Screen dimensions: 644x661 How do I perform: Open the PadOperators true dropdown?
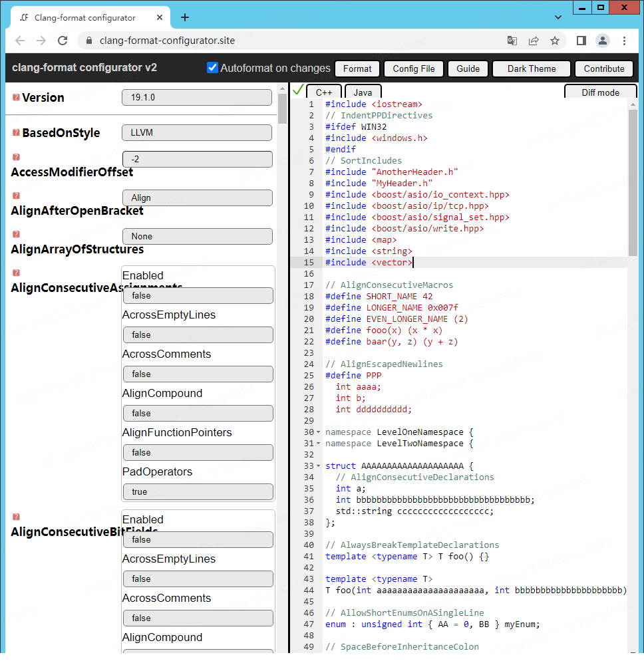click(x=198, y=491)
